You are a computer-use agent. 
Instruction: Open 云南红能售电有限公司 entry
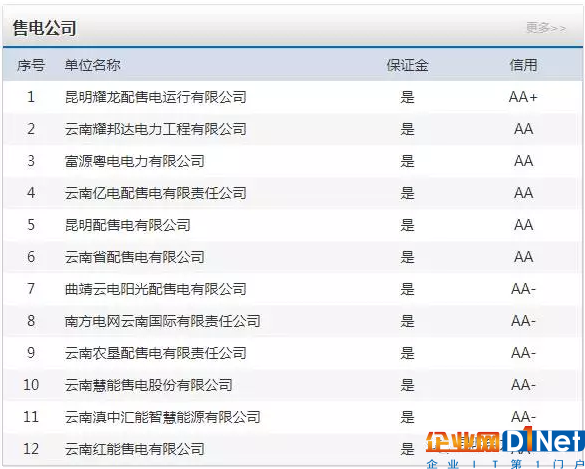(134, 449)
